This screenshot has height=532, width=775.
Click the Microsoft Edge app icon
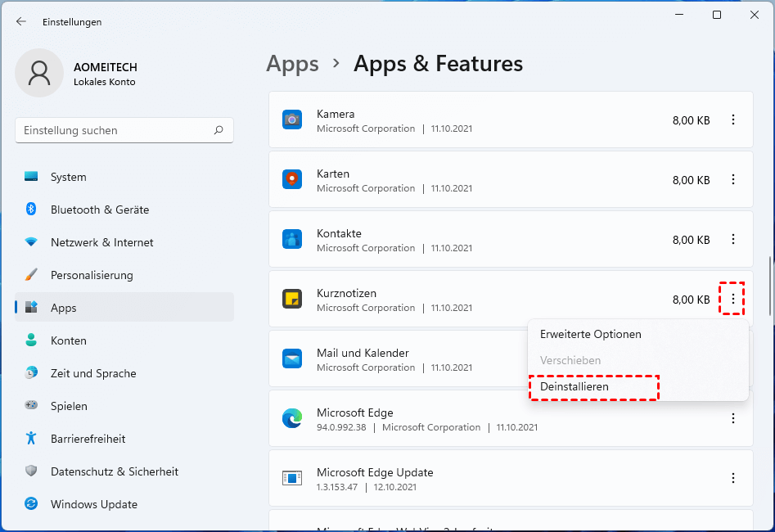(292, 419)
